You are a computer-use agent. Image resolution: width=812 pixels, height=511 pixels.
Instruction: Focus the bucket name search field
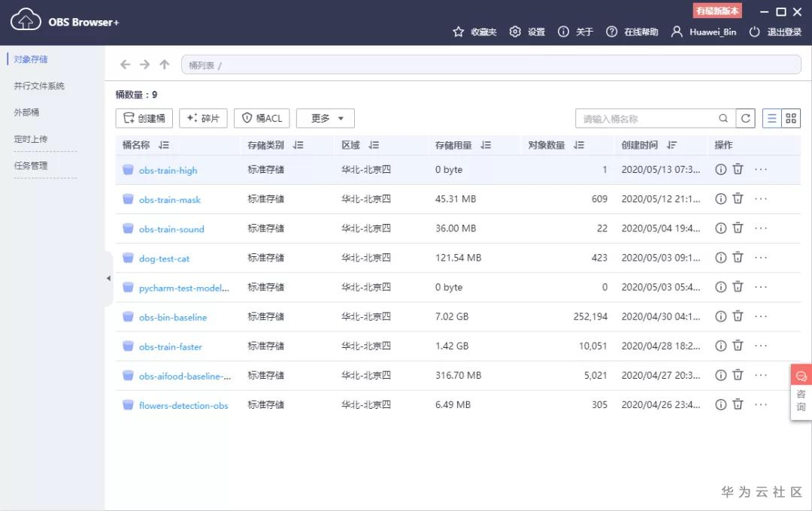(649, 119)
